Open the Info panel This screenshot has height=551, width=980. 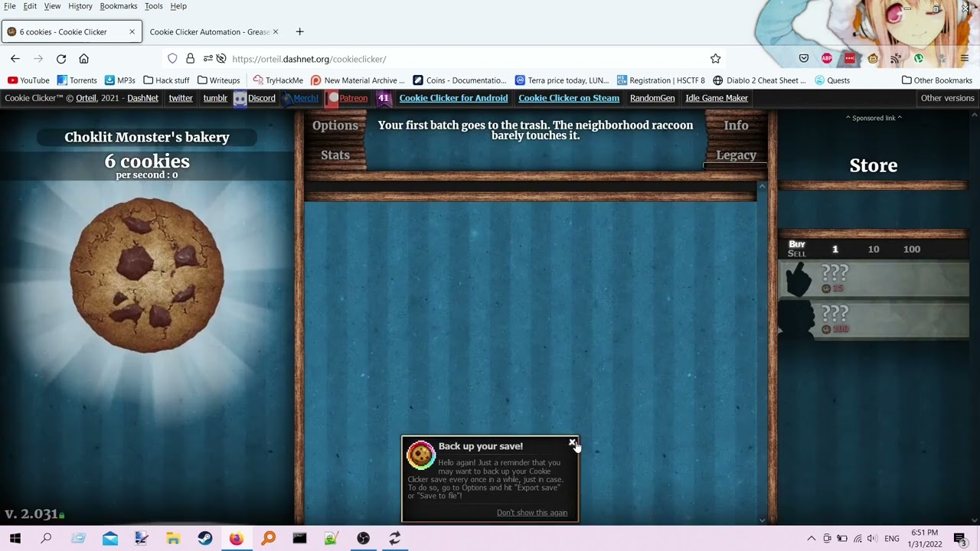coord(736,126)
